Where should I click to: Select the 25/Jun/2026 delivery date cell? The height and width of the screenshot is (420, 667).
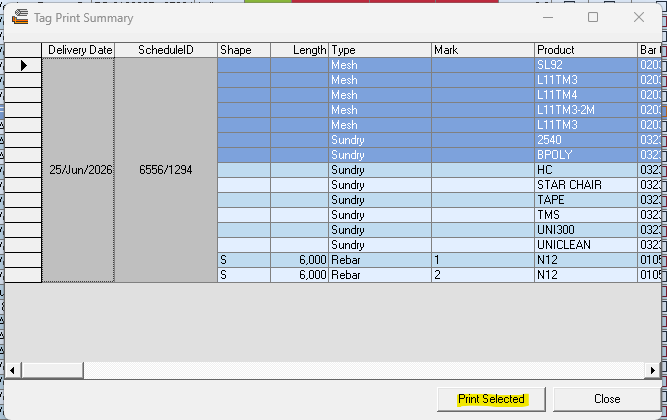tap(78, 170)
